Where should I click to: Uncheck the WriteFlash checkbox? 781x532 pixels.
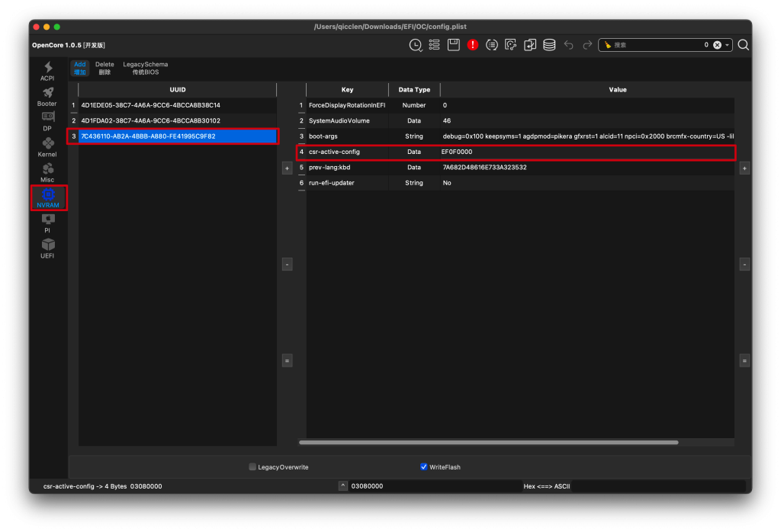point(424,466)
